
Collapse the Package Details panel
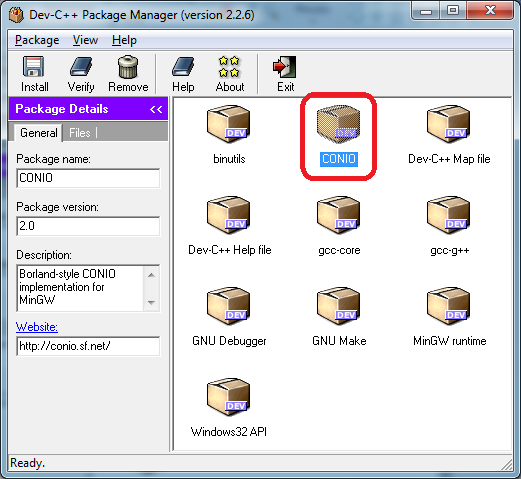[x=156, y=109]
